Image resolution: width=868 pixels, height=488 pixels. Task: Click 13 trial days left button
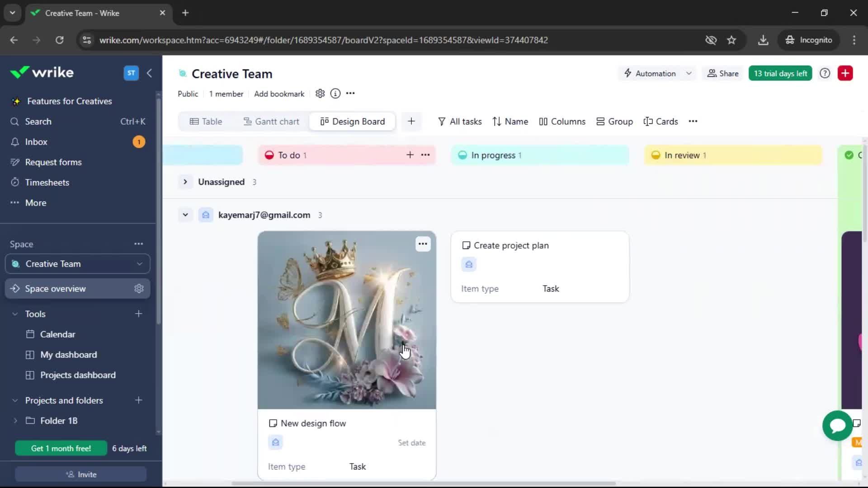point(780,74)
